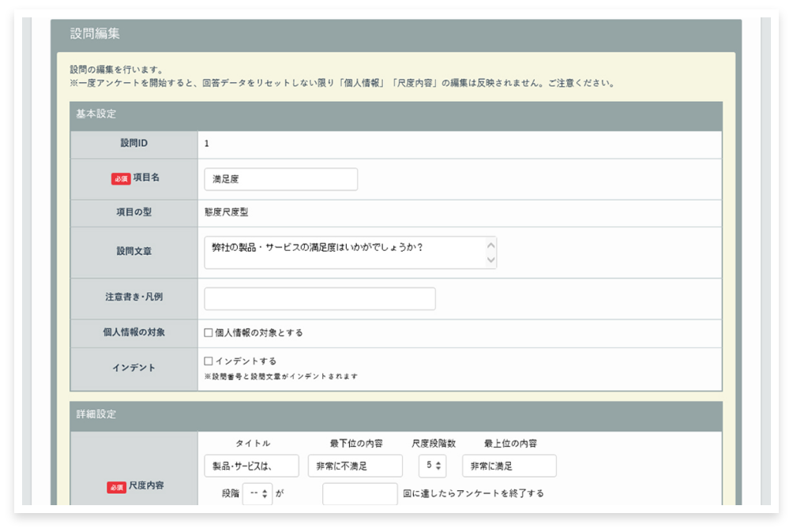Enable the 個人情報の対象とする checkbox
Screen dimensions: 793x532
pos(209,333)
